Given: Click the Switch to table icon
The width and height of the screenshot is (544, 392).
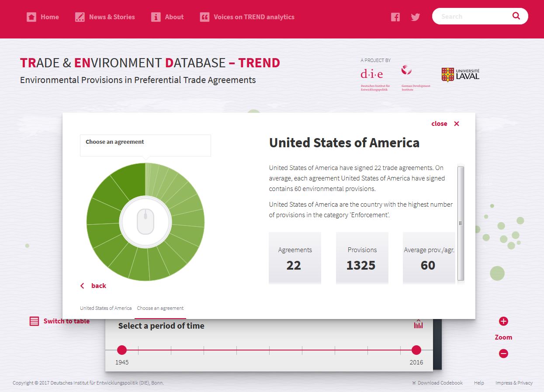Looking at the screenshot, I should point(34,321).
